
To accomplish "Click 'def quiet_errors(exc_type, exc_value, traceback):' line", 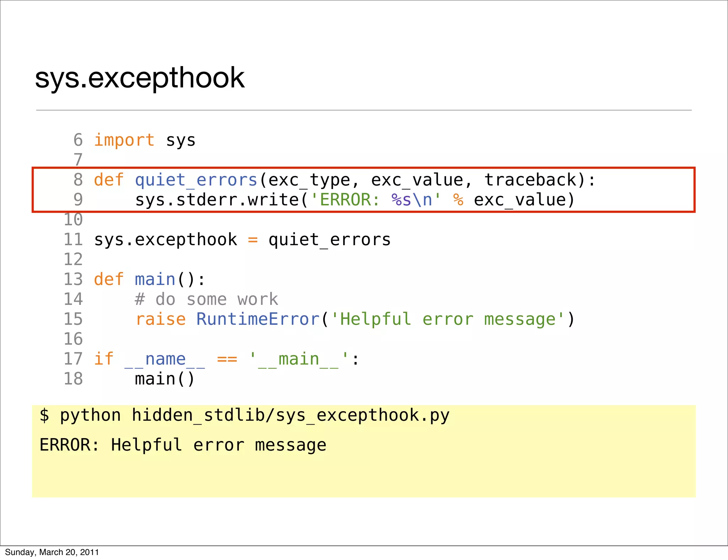I will pyautogui.click(x=344, y=180).
